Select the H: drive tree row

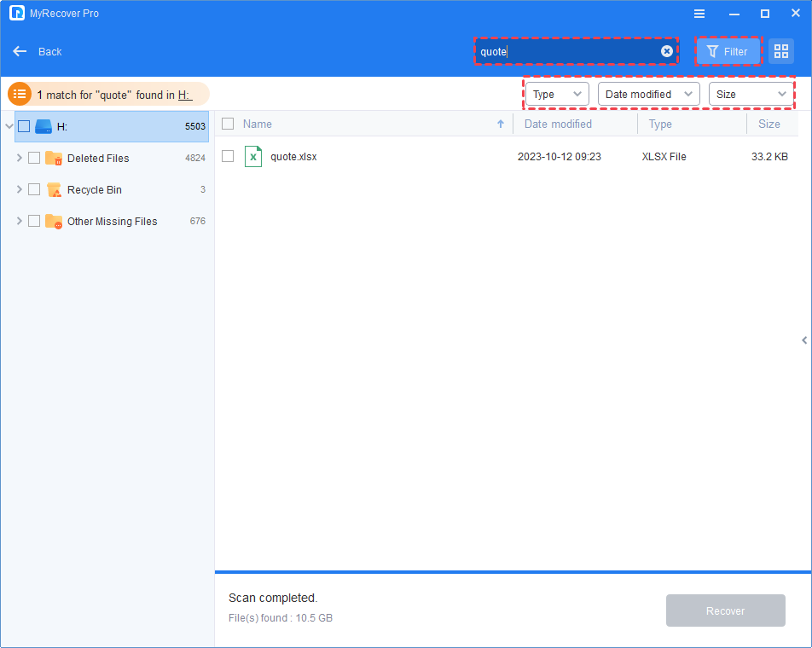(112, 126)
